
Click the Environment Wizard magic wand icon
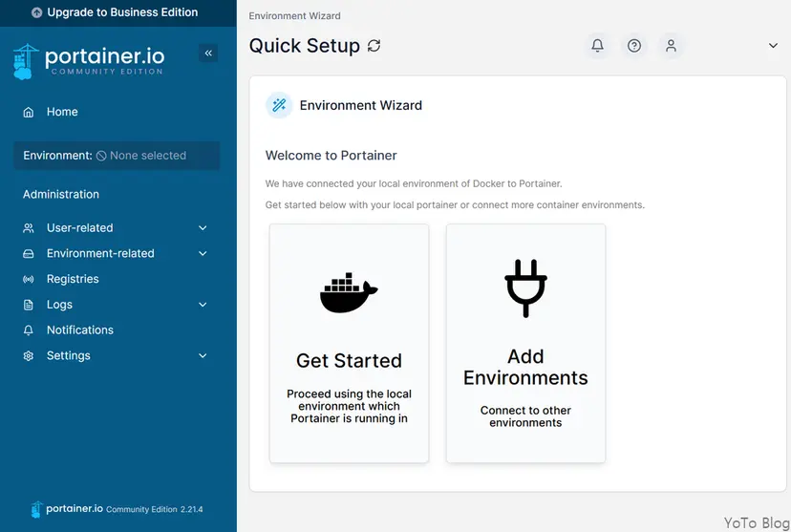[279, 105]
